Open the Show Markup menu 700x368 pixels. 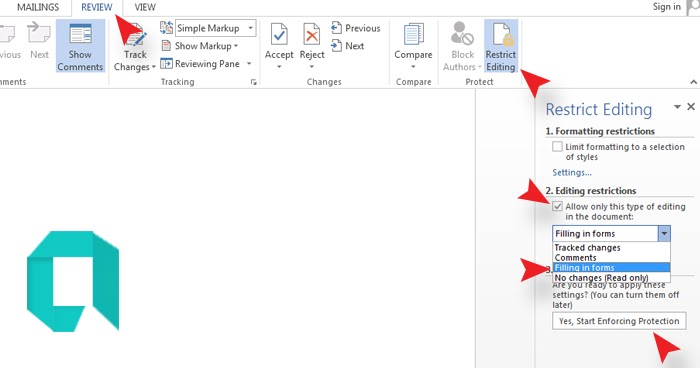click(200, 46)
